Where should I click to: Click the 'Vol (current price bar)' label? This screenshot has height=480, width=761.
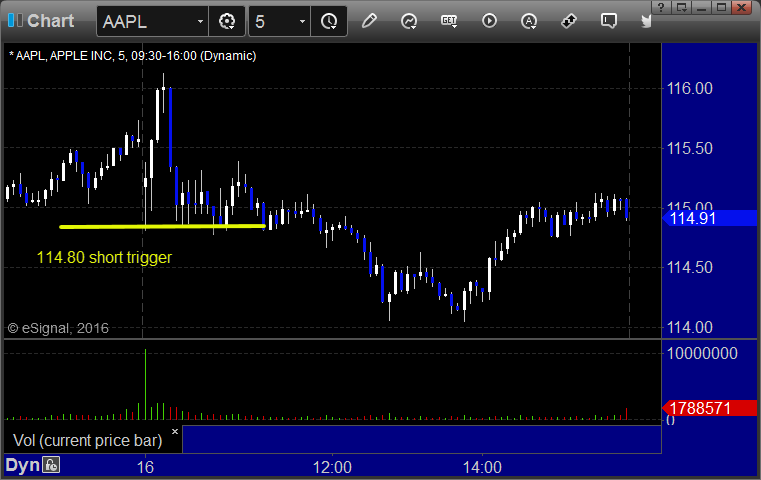point(87,440)
